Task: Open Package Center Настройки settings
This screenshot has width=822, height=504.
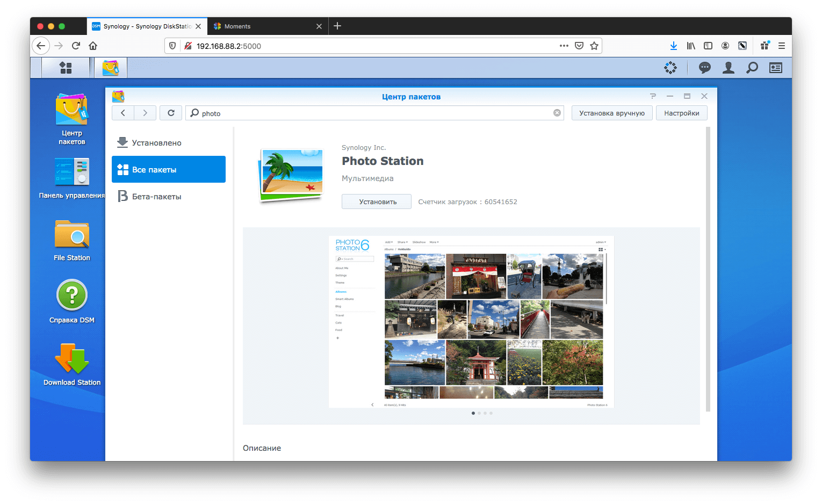Action: point(681,113)
